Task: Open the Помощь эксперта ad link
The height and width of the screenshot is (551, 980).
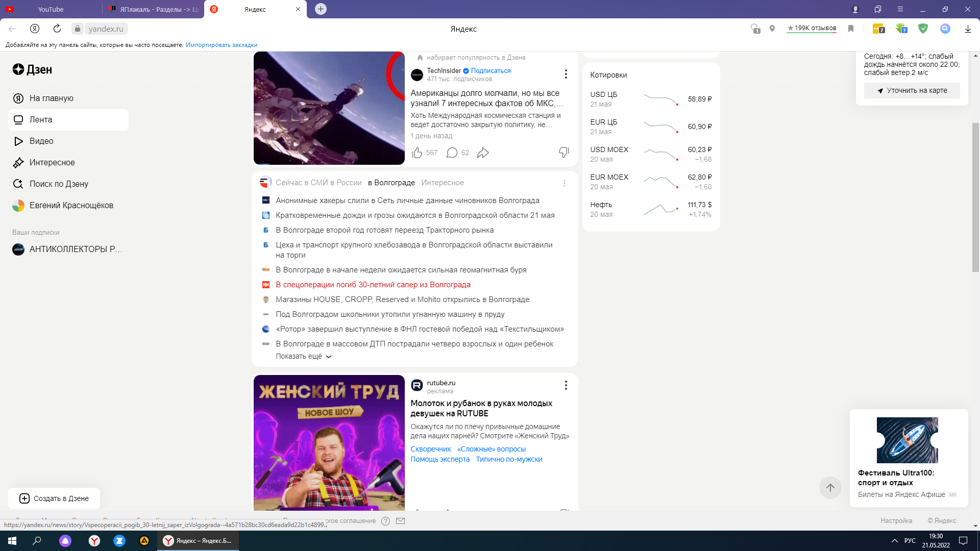Action: [x=440, y=460]
